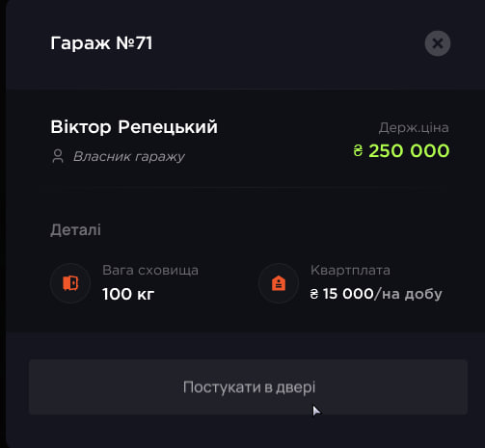Click the Квартплата label
Screen dimensions: 485x448
pos(350,270)
